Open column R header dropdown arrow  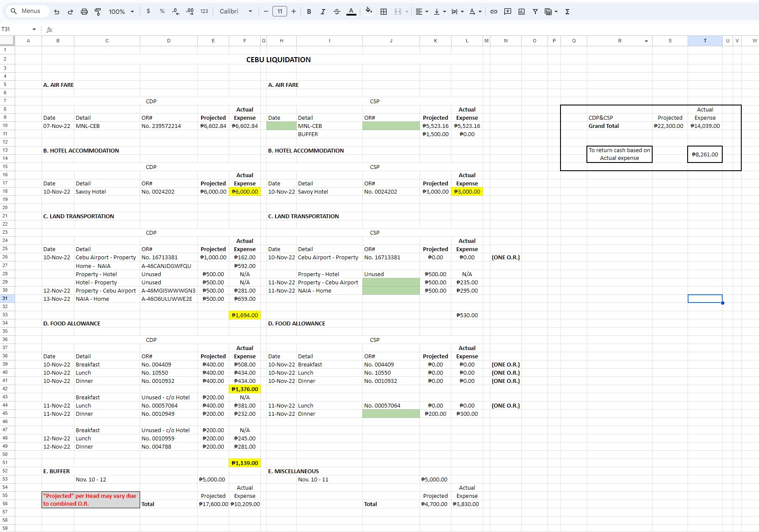(647, 41)
